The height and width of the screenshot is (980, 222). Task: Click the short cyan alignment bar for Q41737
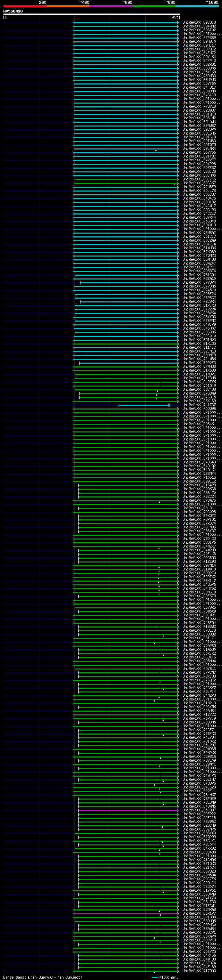(144, 405)
